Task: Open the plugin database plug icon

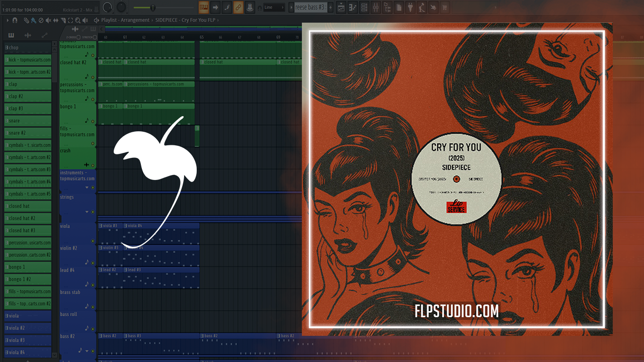Action: pos(410,8)
